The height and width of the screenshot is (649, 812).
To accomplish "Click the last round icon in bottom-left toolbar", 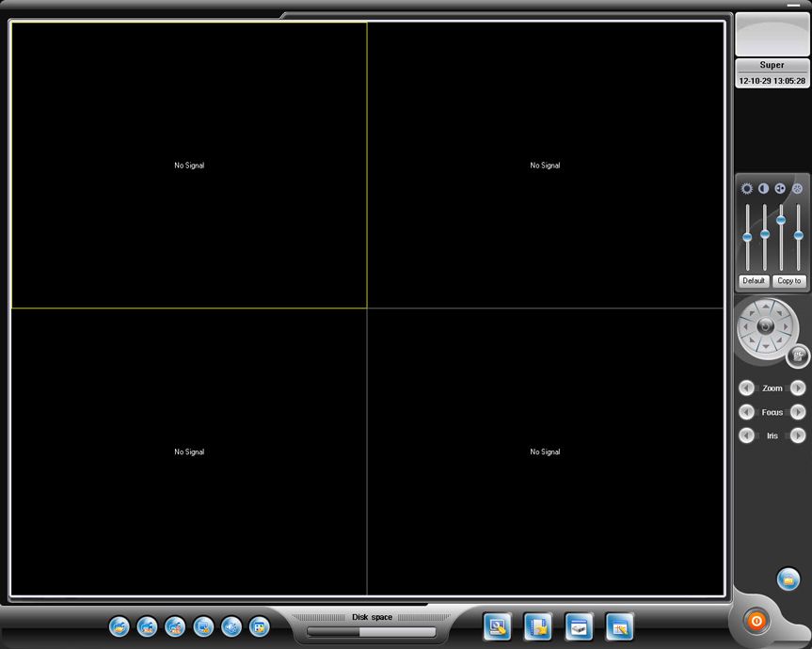I will (260, 626).
